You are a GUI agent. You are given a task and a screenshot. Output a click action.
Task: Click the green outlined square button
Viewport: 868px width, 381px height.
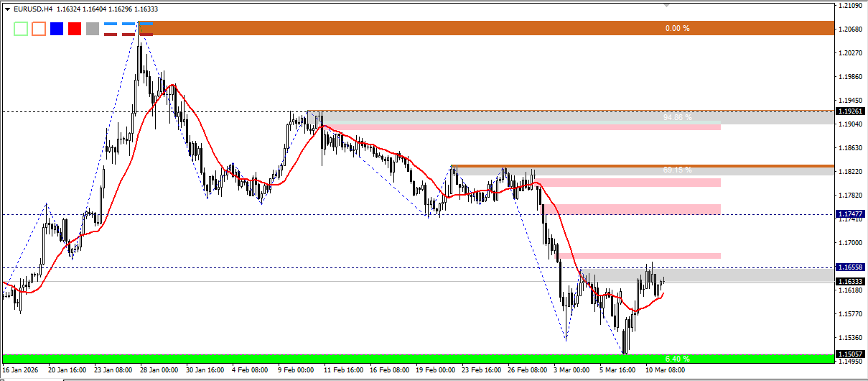[x=21, y=29]
